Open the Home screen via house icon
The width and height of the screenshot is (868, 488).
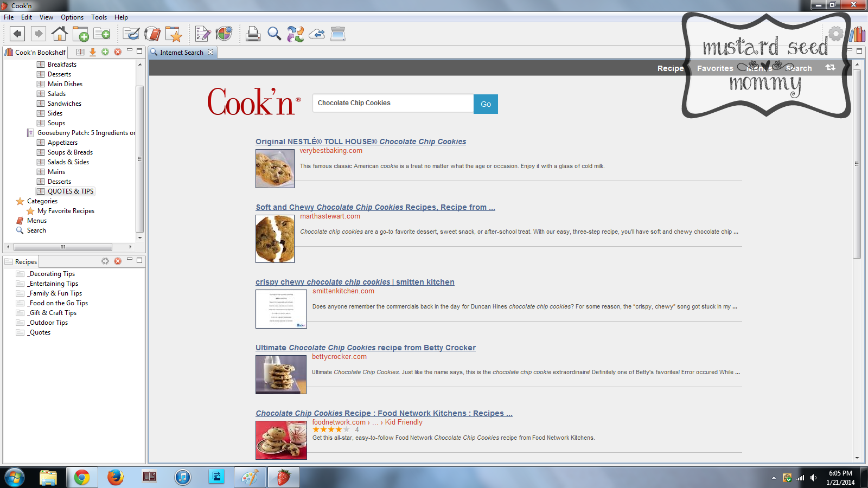tap(59, 34)
